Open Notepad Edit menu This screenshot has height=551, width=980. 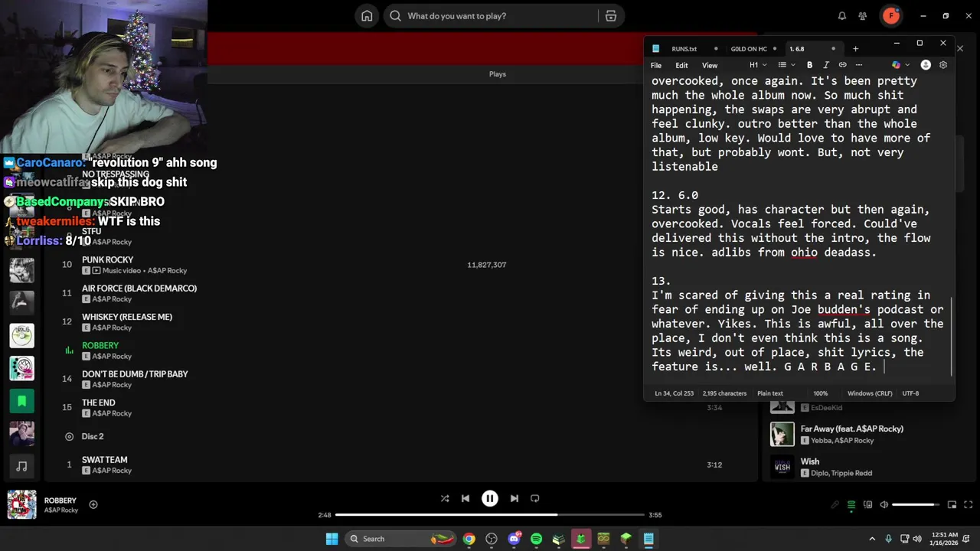click(681, 65)
